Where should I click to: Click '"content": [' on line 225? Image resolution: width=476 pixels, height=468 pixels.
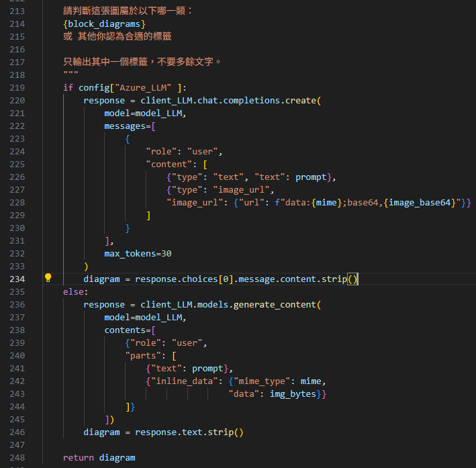click(177, 165)
